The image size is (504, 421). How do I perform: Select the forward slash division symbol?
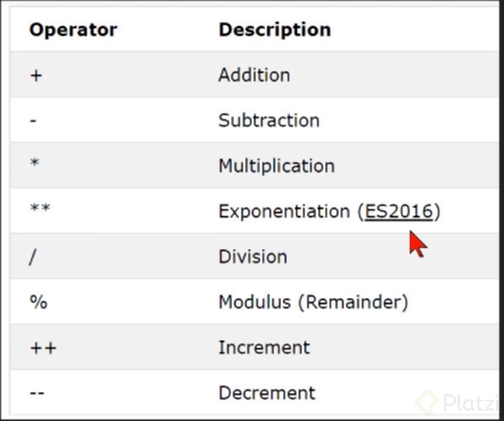tap(33, 257)
